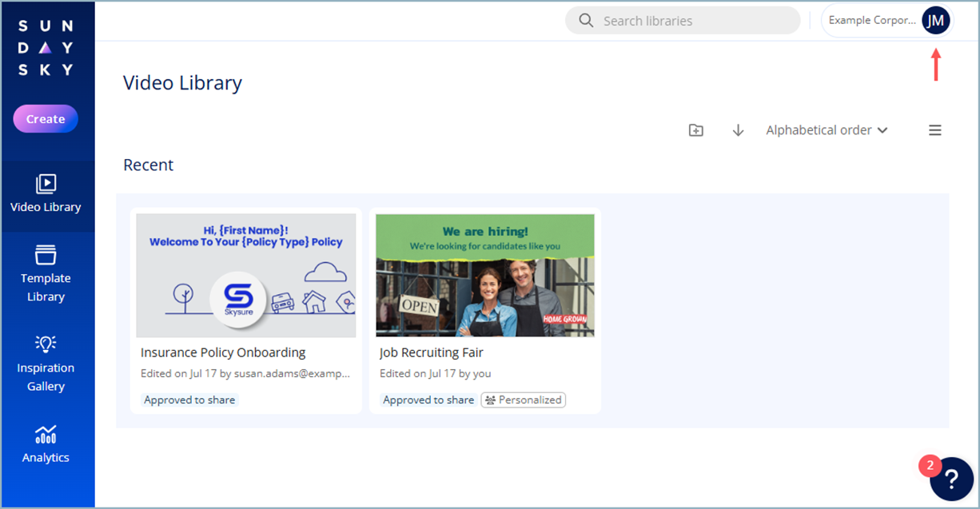Click the SundaySky logo
This screenshot has width=980, height=509.
click(46, 48)
